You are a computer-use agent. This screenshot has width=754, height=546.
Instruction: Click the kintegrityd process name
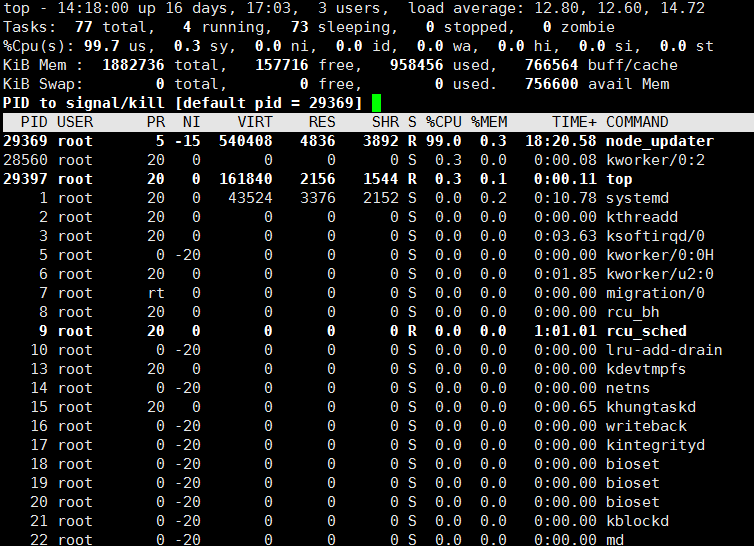655,445
